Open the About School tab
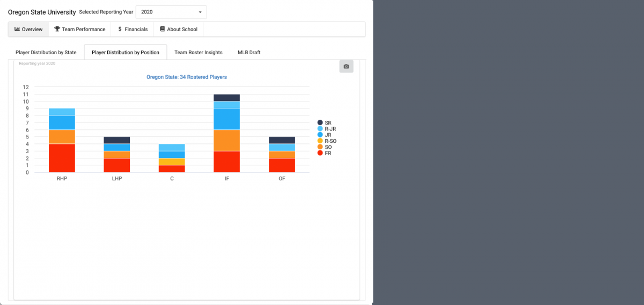 178,29
